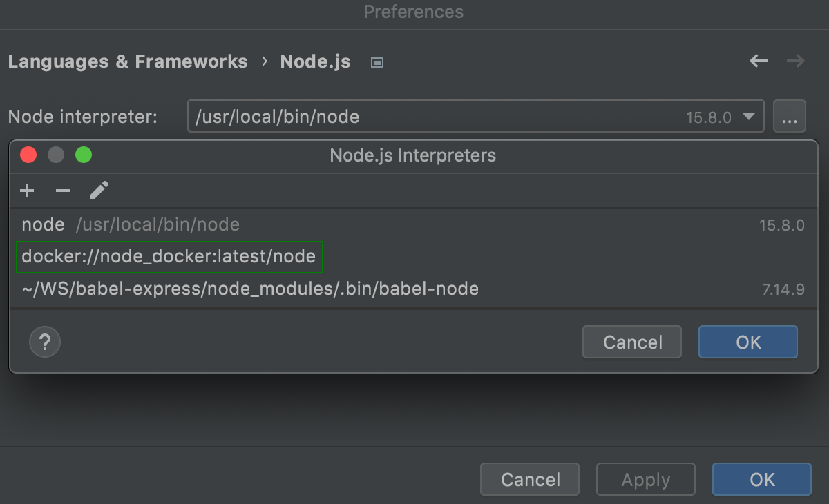Open help via the question mark icon
The width and height of the screenshot is (829, 504).
(44, 342)
